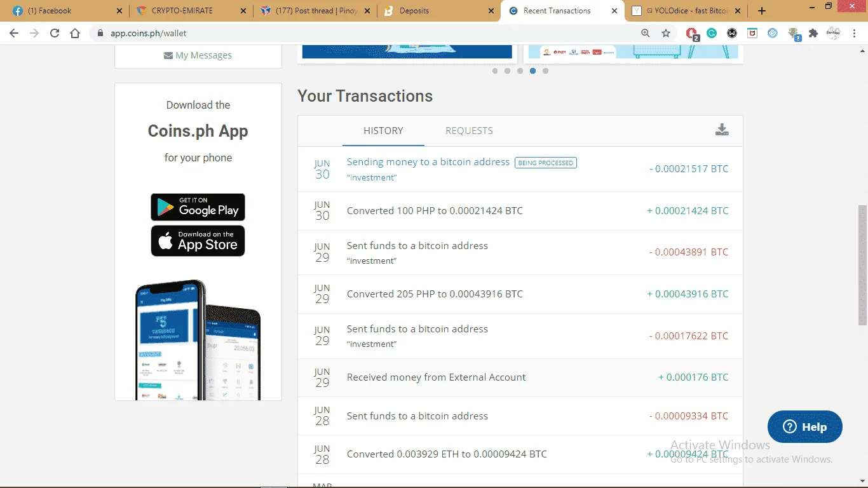This screenshot has width=868, height=488.
Task: Click the - 0.00043891 BTC amount
Action: tap(689, 252)
